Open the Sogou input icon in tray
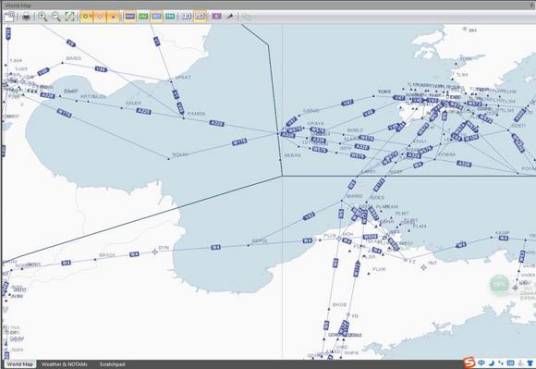 pos(469,363)
